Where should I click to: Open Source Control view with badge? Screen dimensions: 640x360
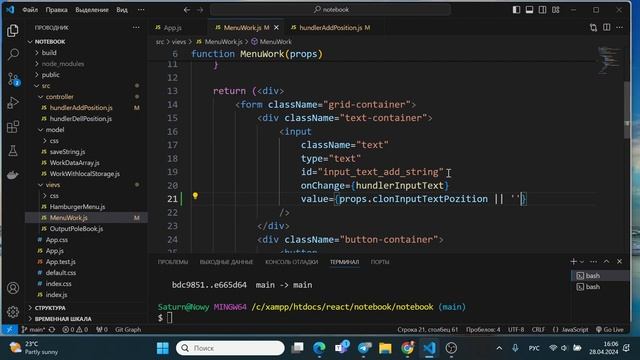pyautogui.click(x=13, y=79)
